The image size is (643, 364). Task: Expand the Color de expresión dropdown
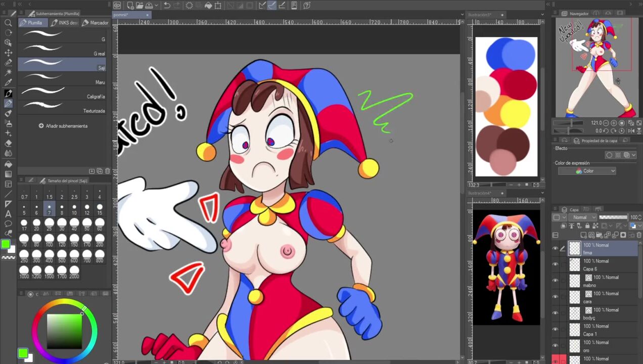point(587,171)
